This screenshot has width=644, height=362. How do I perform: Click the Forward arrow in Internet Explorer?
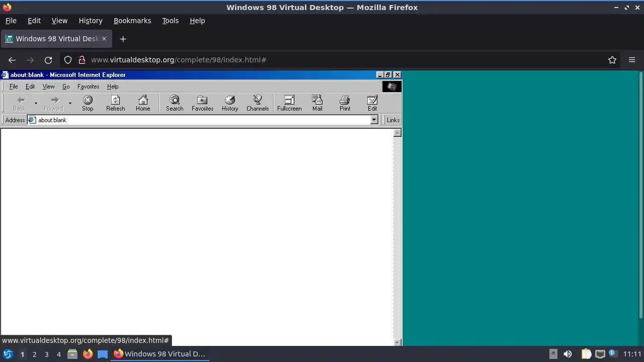coord(54,103)
